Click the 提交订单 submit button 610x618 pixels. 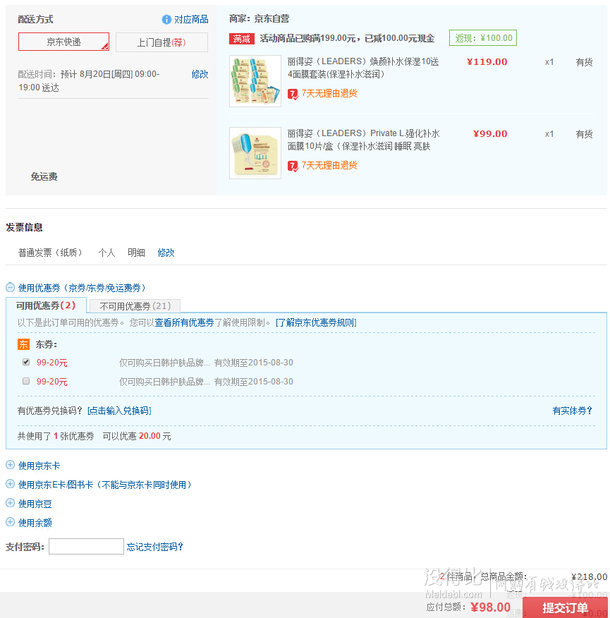565,607
